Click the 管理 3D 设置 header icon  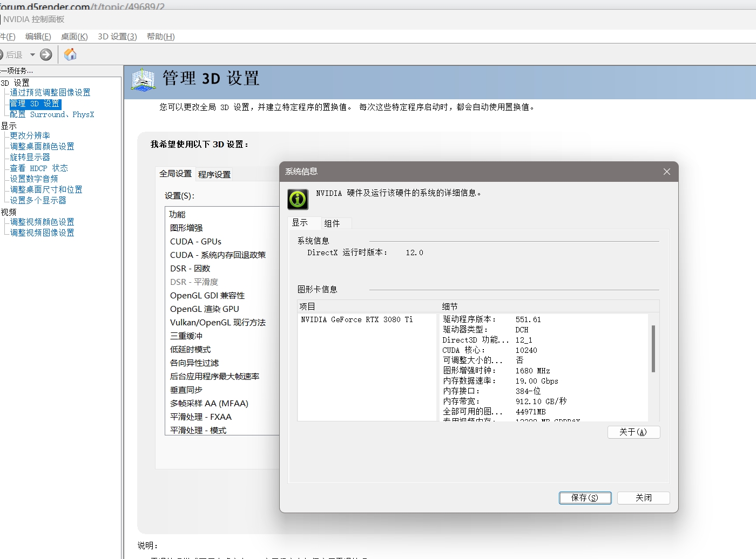143,80
